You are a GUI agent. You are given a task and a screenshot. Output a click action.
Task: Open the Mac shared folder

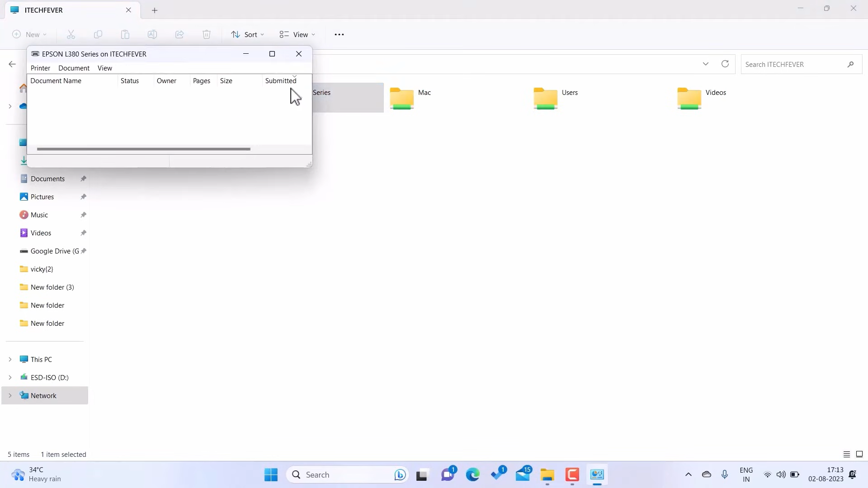tap(410, 98)
